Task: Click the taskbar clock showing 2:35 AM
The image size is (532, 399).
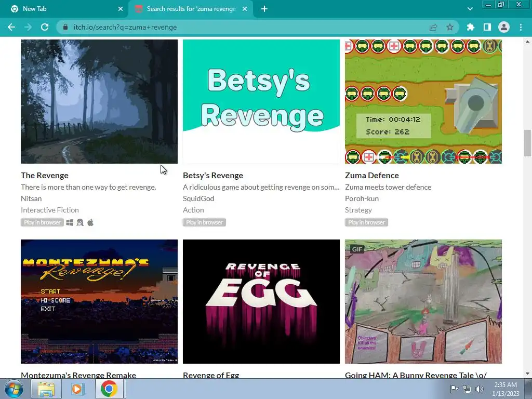Action: click(506, 389)
